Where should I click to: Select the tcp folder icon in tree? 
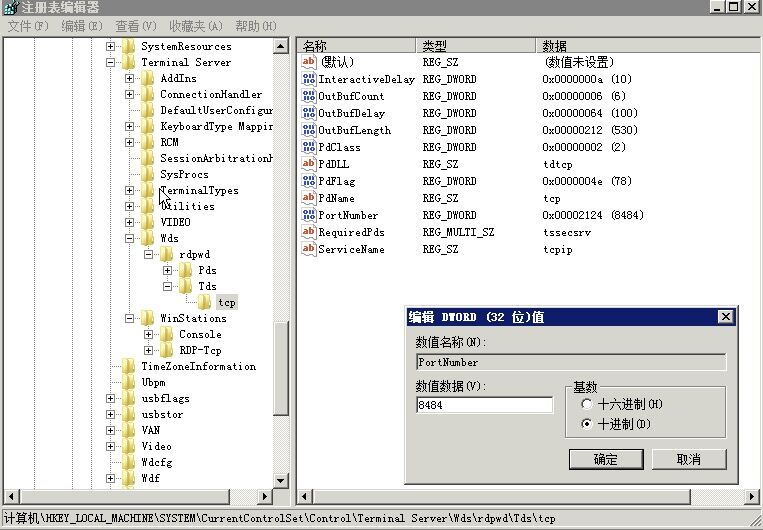205,302
